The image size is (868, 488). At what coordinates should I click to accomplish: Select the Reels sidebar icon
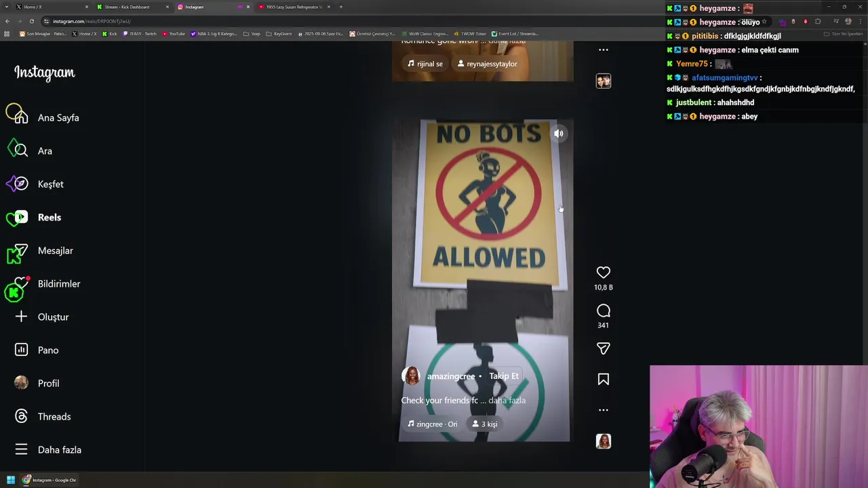tap(21, 218)
